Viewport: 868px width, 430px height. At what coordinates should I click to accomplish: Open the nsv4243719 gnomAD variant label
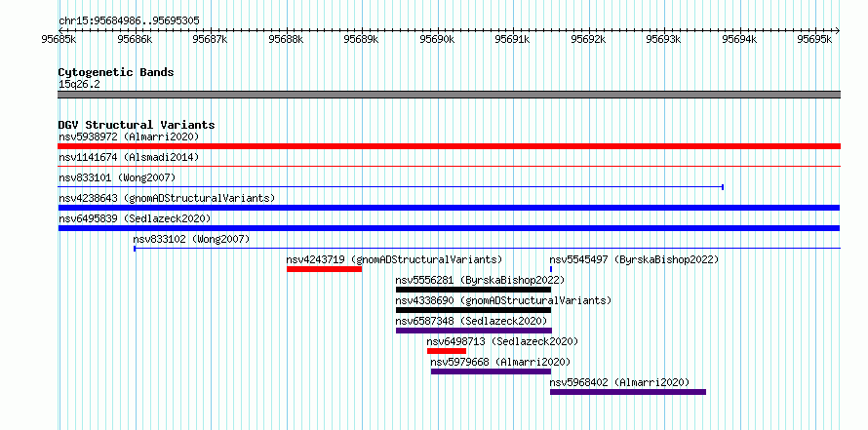394,259
